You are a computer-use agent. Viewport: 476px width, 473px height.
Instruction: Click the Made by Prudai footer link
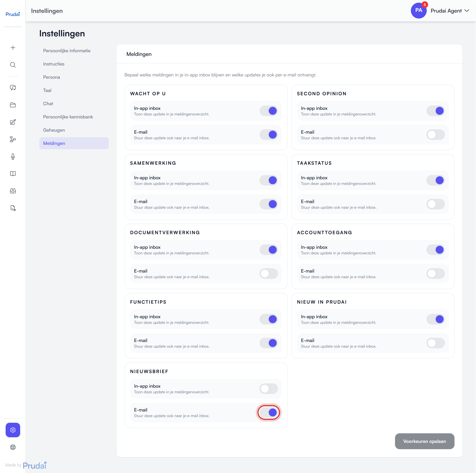coord(26,465)
